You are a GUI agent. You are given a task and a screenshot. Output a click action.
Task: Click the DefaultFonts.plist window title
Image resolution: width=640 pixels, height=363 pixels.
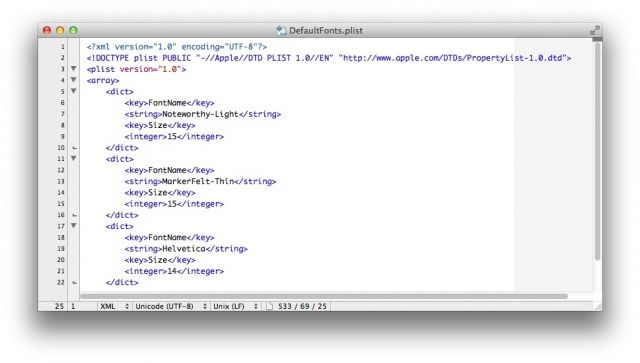point(326,31)
